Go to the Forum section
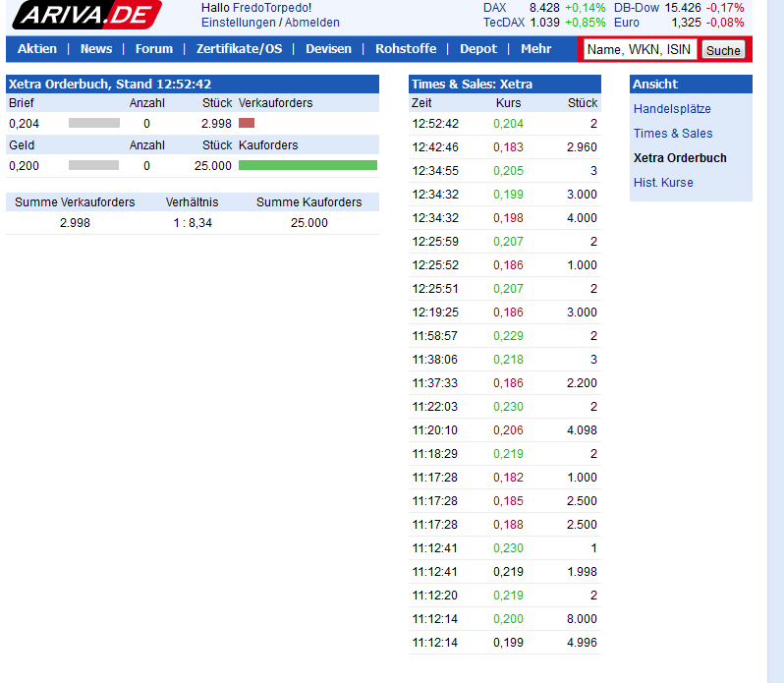Viewport: 784px width, 683px height. point(154,49)
